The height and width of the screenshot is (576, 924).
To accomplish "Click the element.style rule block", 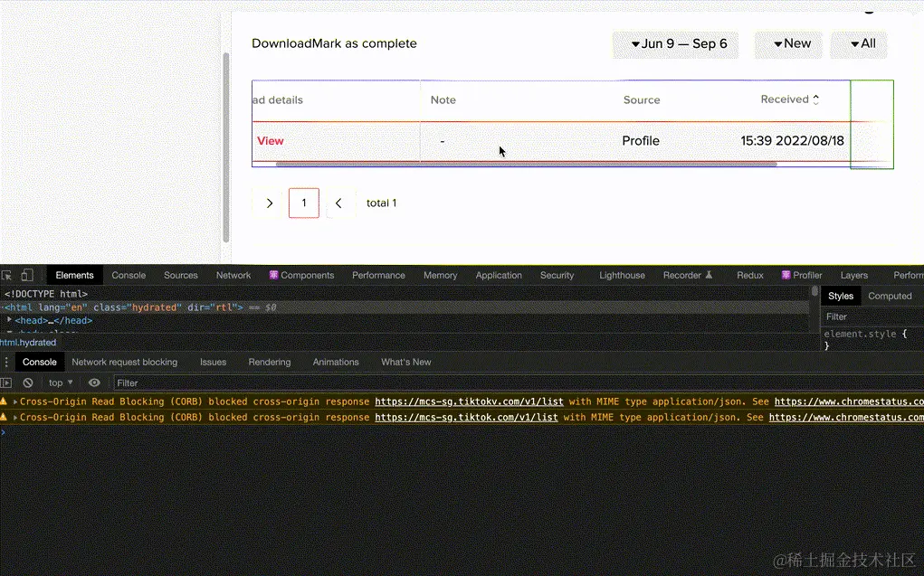I will pyautogui.click(x=865, y=339).
